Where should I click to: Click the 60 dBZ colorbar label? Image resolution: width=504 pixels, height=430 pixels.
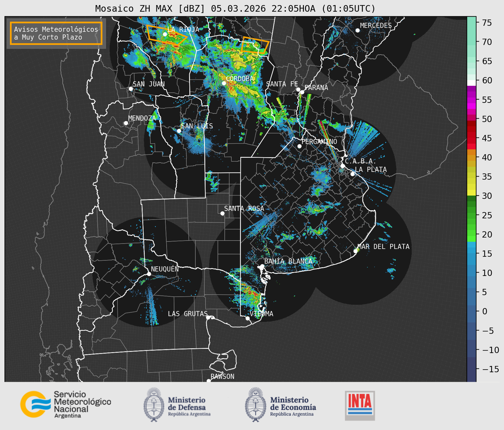click(x=487, y=80)
